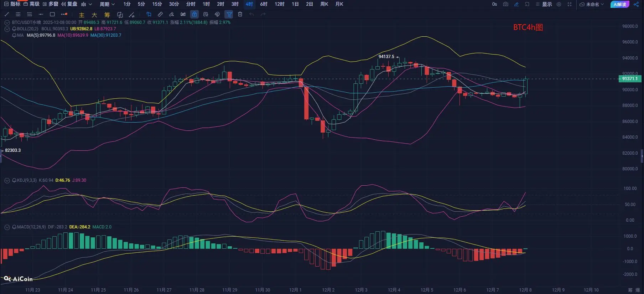Screen dimensions: 644x294
Task: Click the undo arrow
Action: pos(252,14)
